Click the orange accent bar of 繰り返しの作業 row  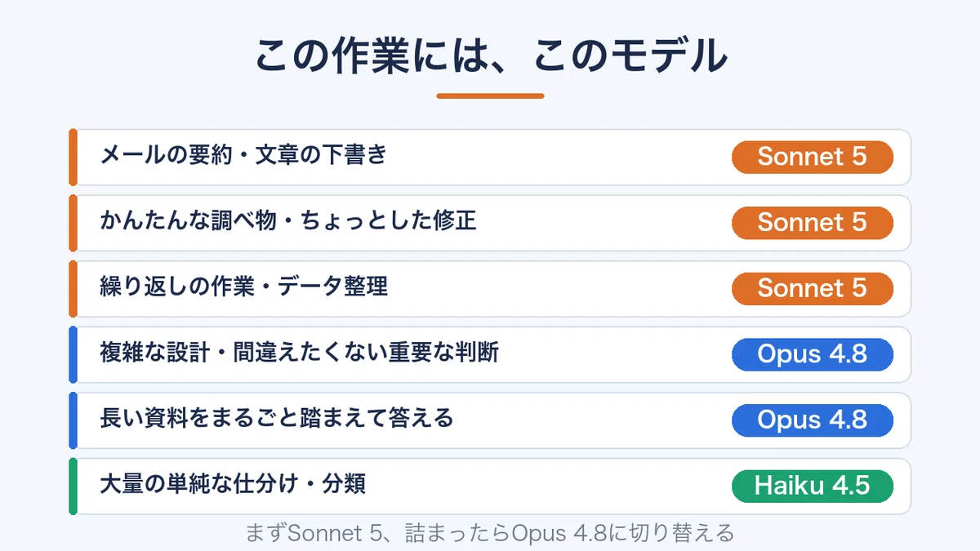[x=73, y=288]
